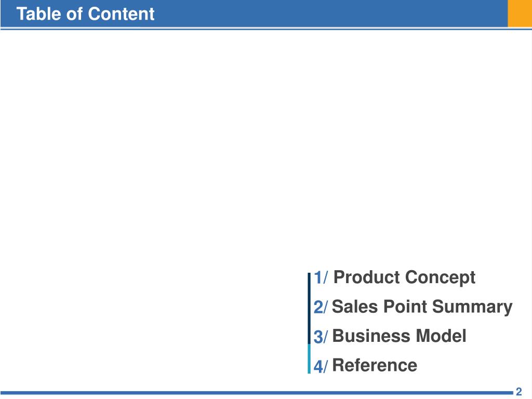
Task: Click the word 'Concept' in item one
Action: coord(441,277)
